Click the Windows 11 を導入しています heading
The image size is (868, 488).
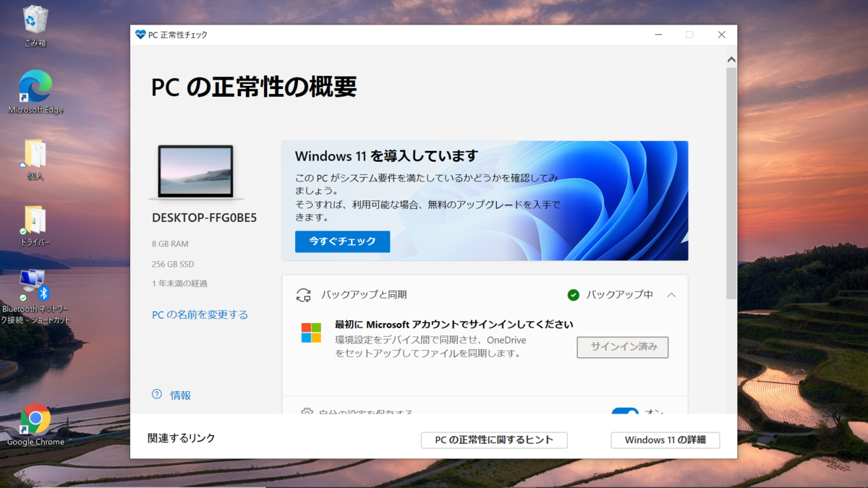click(x=386, y=155)
